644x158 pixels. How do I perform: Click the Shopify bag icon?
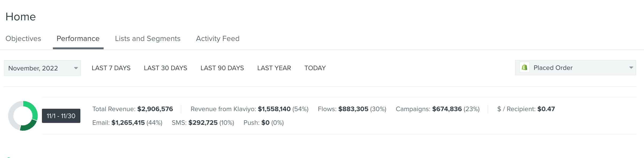524,67
